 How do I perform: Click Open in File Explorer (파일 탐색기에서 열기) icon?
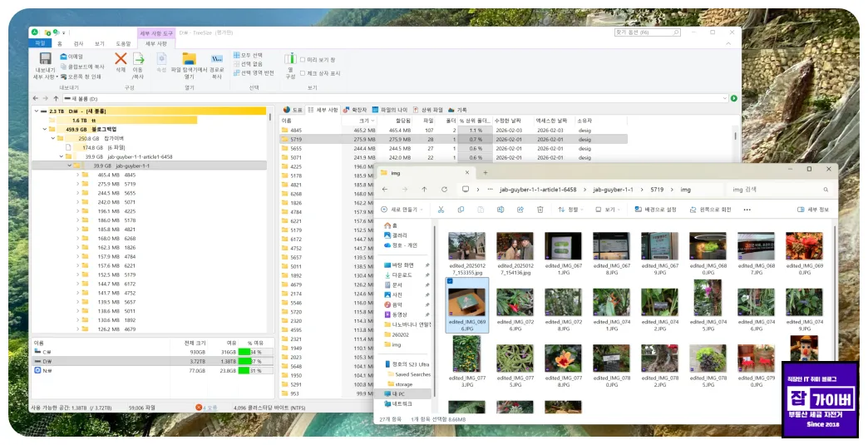[190, 59]
